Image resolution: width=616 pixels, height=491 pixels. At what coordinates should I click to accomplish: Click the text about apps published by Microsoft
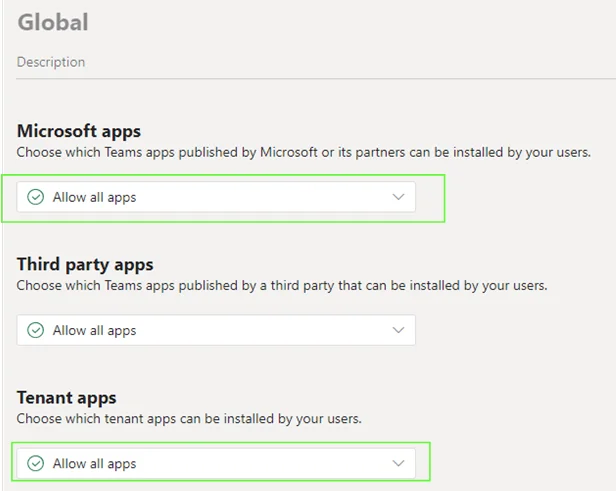point(303,152)
